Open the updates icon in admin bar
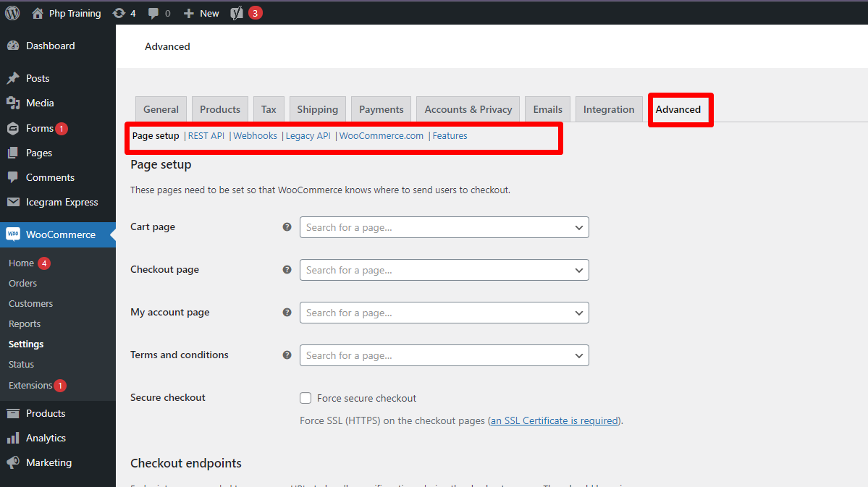The image size is (868, 487). 119,13
